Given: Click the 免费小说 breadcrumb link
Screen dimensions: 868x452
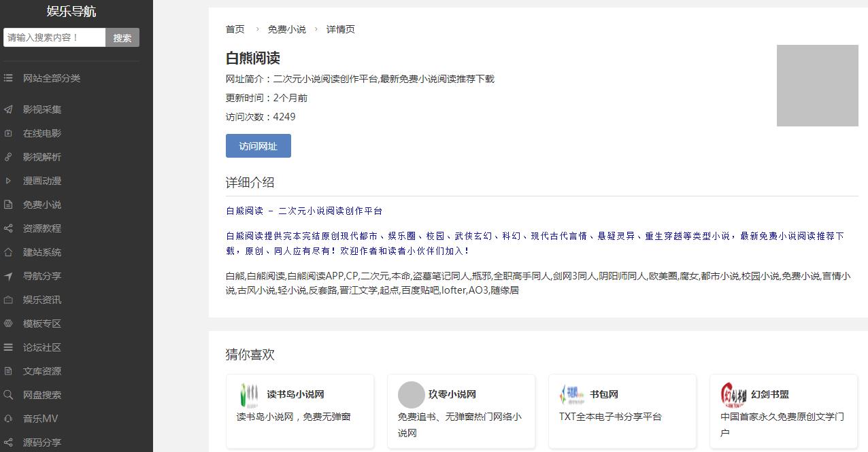Looking at the screenshot, I should coord(286,29).
